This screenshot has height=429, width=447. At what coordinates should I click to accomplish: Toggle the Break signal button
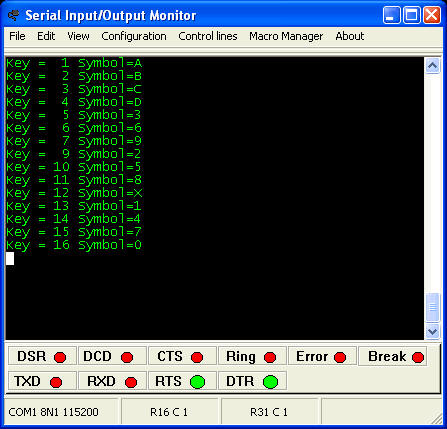[393, 356]
